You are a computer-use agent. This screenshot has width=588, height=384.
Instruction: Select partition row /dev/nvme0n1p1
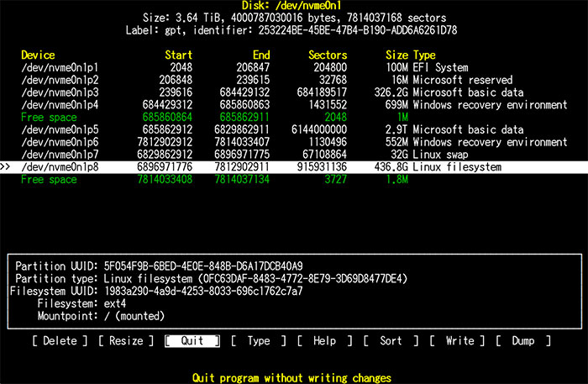click(x=294, y=67)
